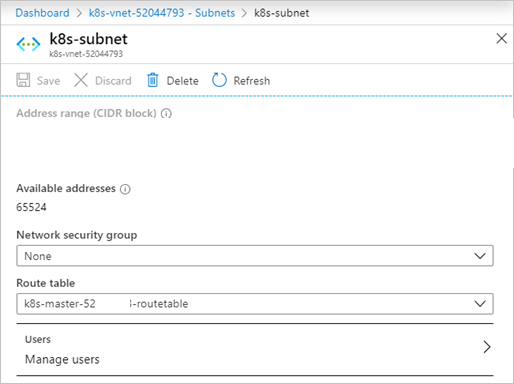
Task: Open the Available addresses info icon
Action: (125, 189)
